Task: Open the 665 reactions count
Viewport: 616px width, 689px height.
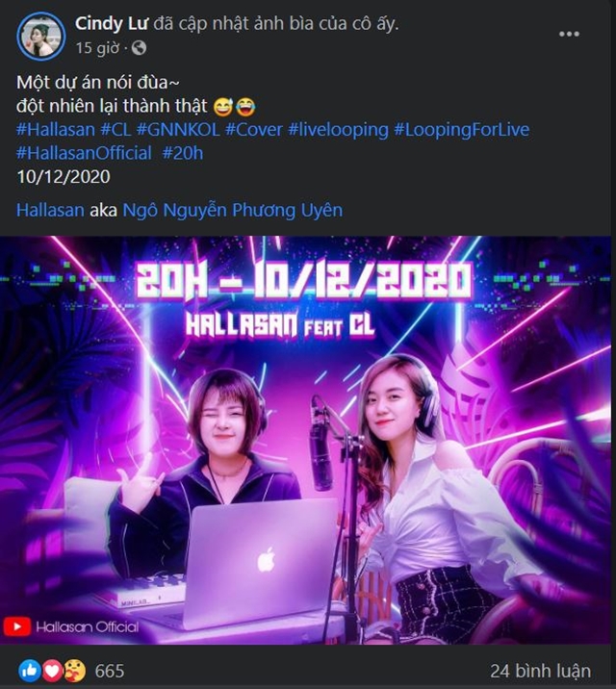Action: 109,671
